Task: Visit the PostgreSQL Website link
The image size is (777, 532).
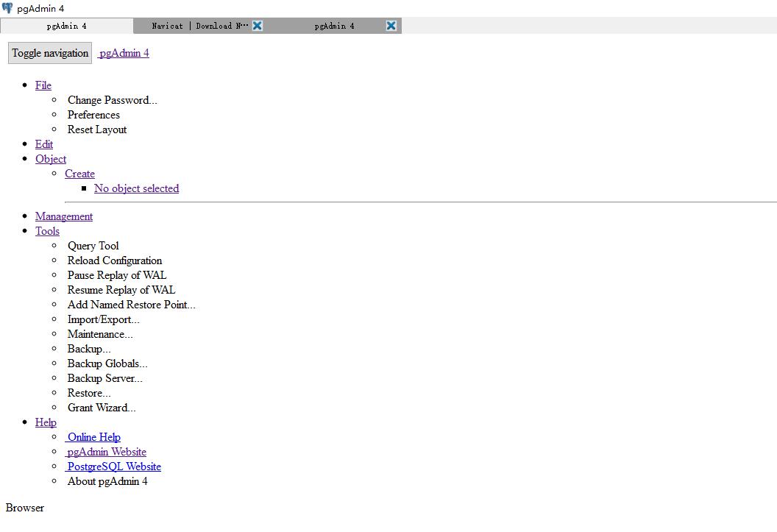Action: (113, 467)
